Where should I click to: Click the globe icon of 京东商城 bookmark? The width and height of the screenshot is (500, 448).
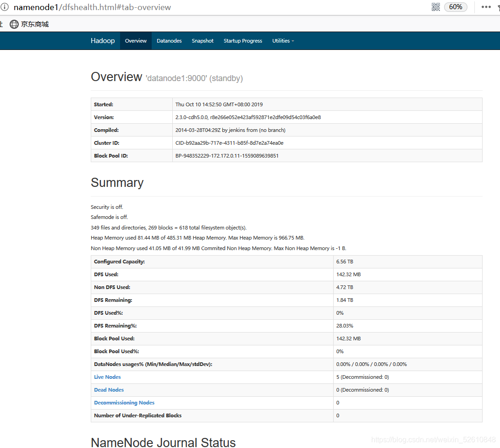pos(14,24)
